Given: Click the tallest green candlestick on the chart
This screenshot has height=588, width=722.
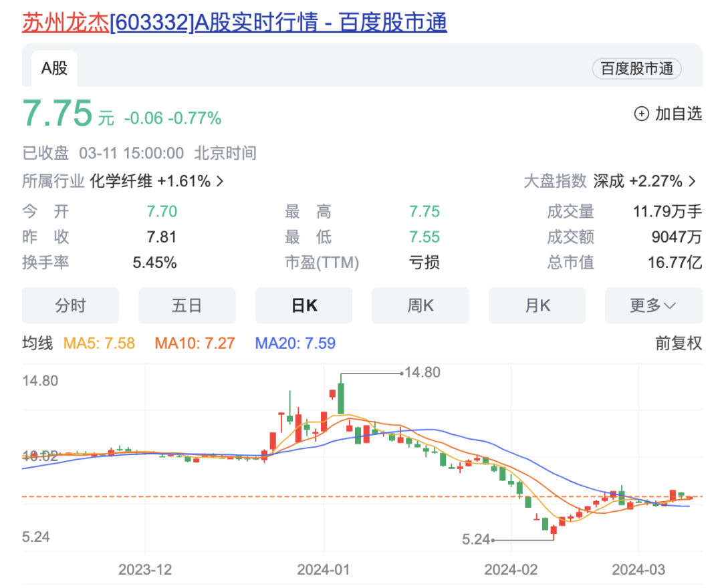Looking at the screenshot, I should (340, 398).
